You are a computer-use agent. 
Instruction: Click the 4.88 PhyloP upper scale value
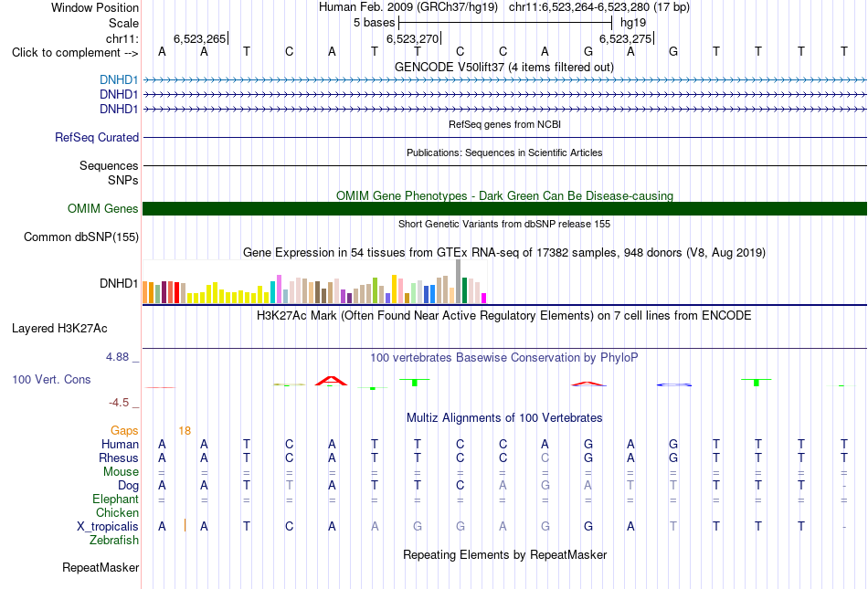[x=117, y=357]
